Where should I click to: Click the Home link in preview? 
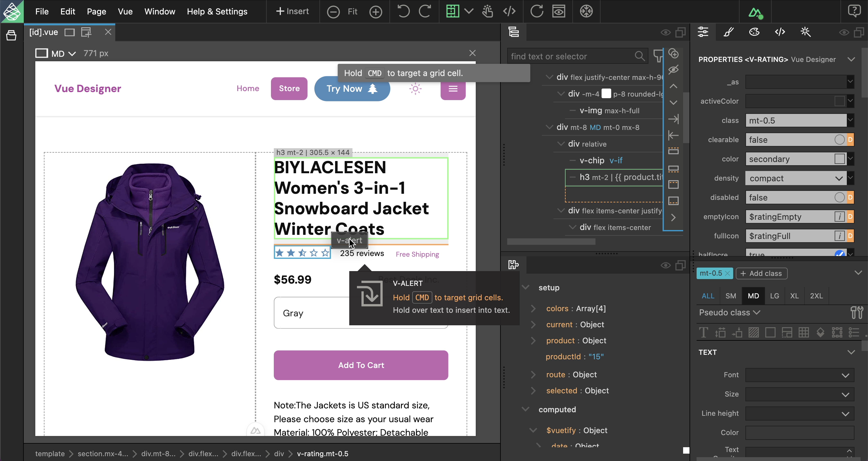(x=248, y=89)
